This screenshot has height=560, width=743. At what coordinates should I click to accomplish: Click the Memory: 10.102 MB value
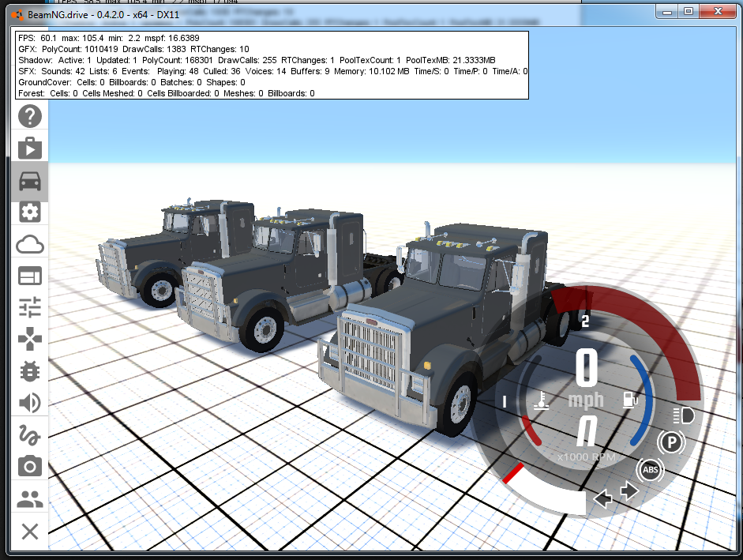pyautogui.click(x=371, y=71)
